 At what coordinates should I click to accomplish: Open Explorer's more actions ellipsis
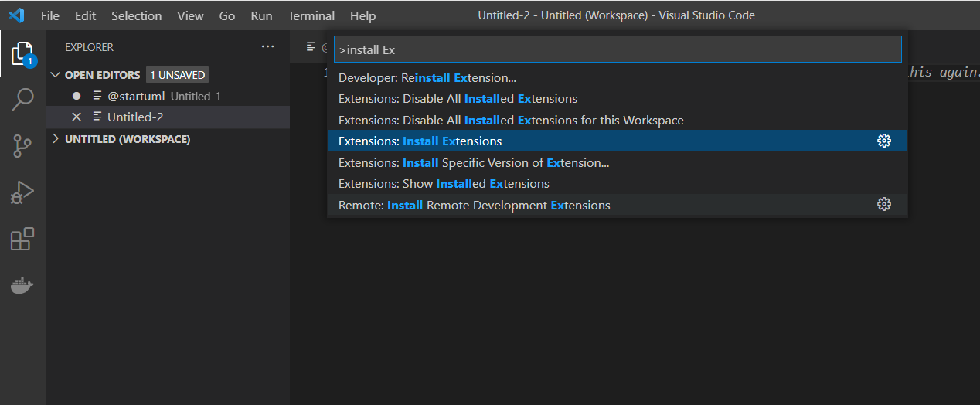click(267, 47)
